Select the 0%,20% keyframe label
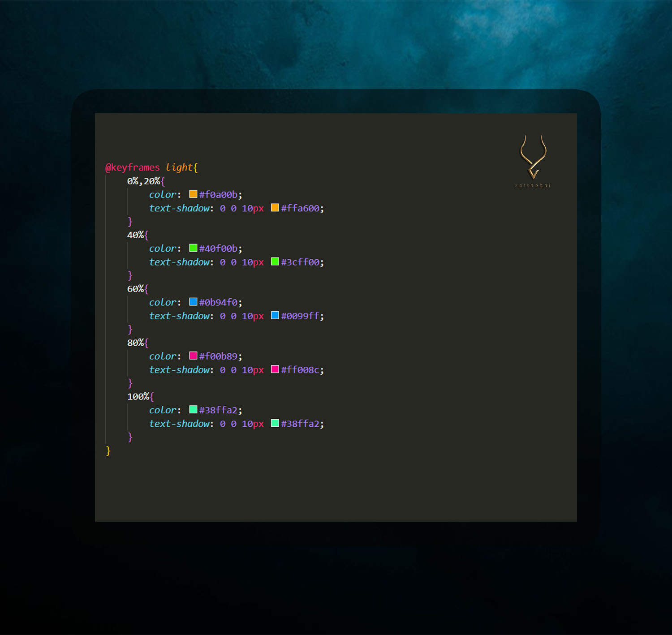The height and width of the screenshot is (635, 672). coord(143,181)
